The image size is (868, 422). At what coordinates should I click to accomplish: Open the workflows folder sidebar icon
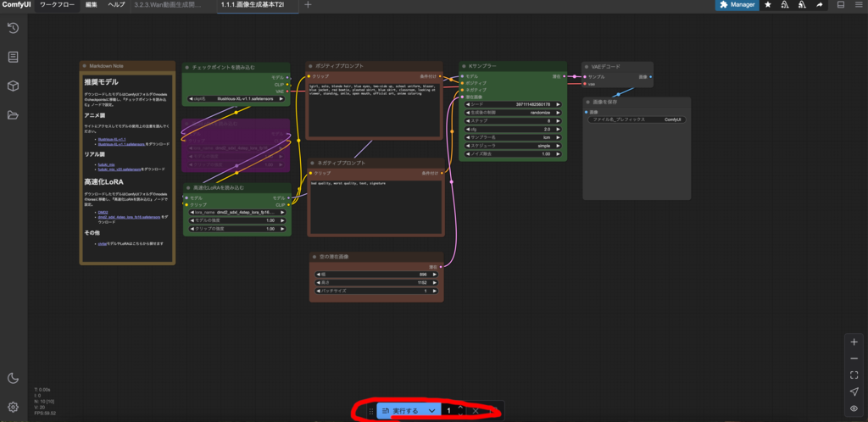pyautogui.click(x=13, y=115)
